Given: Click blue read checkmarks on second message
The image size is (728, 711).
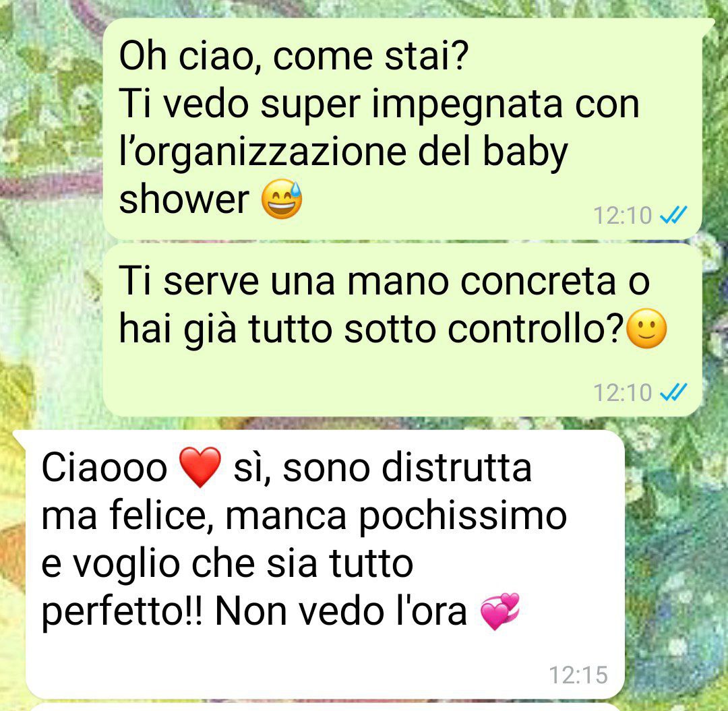Looking at the screenshot, I should pyautogui.click(x=673, y=392).
